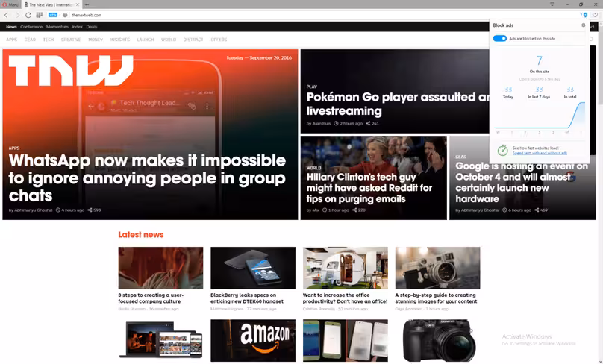The width and height of the screenshot is (603, 364).
Task: Open office productivity camper thumbnail
Action: click(346, 268)
